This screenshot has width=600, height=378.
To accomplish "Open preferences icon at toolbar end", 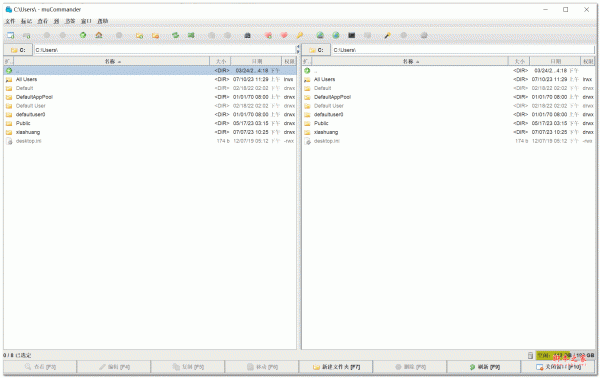I will coord(424,36).
